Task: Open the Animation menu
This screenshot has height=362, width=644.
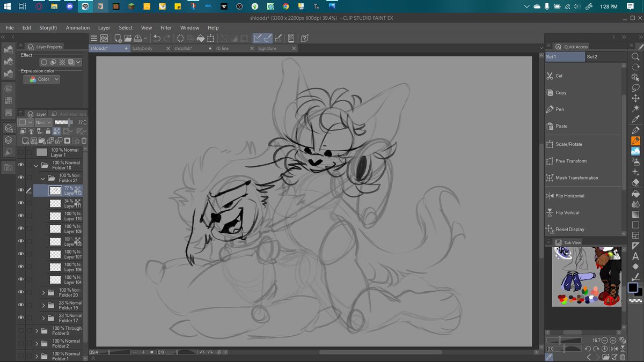Action: pyautogui.click(x=78, y=27)
